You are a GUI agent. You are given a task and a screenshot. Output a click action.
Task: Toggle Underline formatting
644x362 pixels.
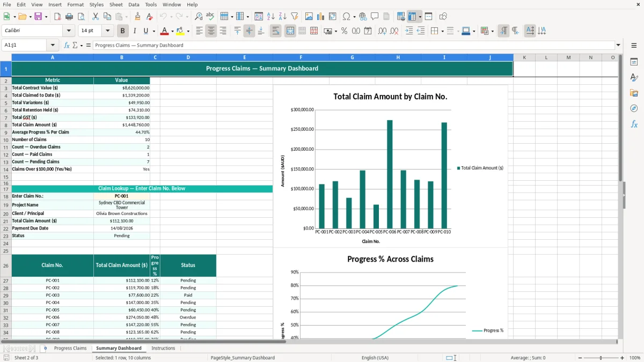(x=146, y=31)
